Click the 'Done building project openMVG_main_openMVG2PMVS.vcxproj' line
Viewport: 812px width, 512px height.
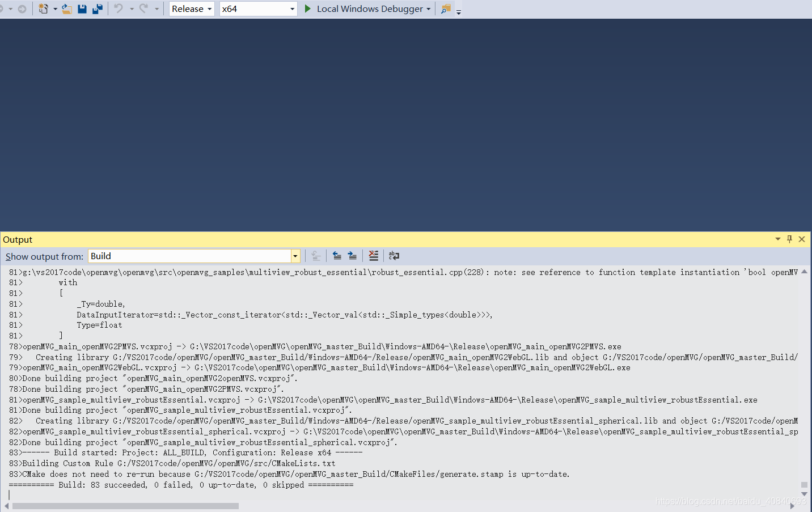[146, 389]
